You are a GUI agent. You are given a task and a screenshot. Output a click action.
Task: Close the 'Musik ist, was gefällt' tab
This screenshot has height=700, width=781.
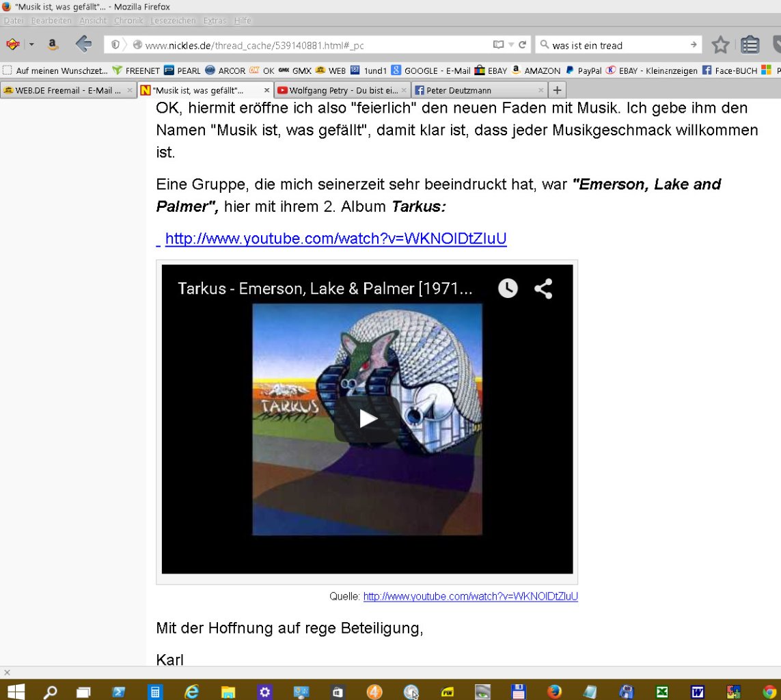coord(266,90)
